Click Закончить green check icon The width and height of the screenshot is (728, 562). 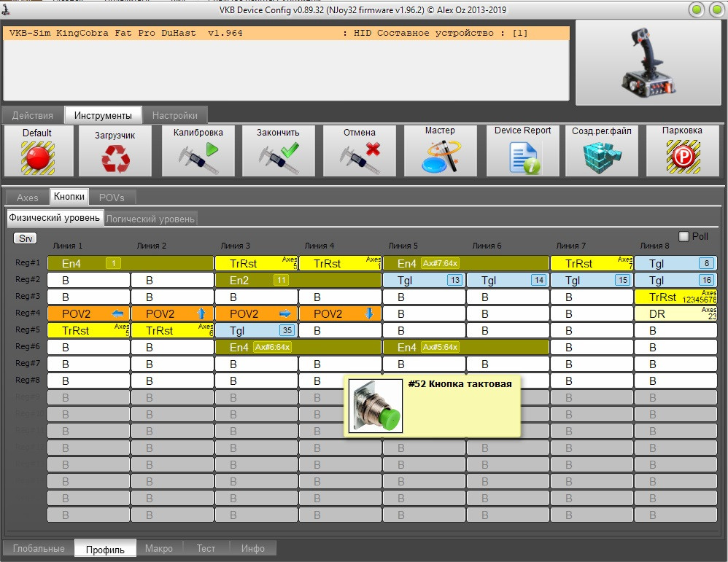coord(279,157)
